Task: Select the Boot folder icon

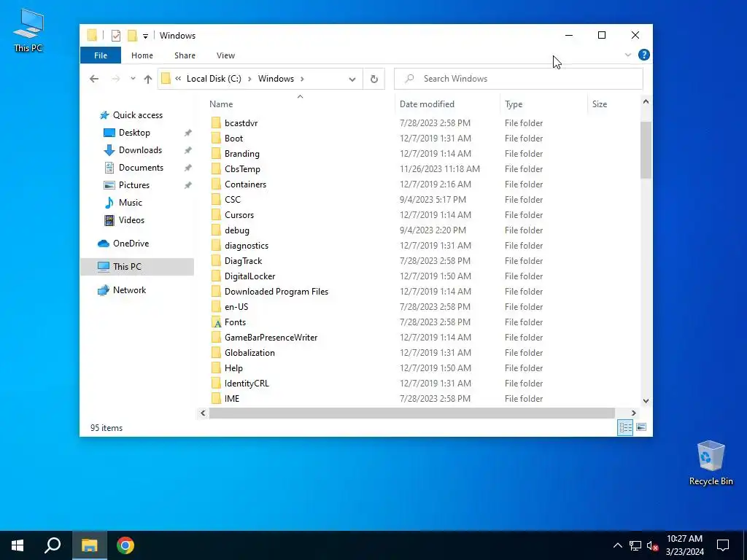Action: [x=216, y=138]
